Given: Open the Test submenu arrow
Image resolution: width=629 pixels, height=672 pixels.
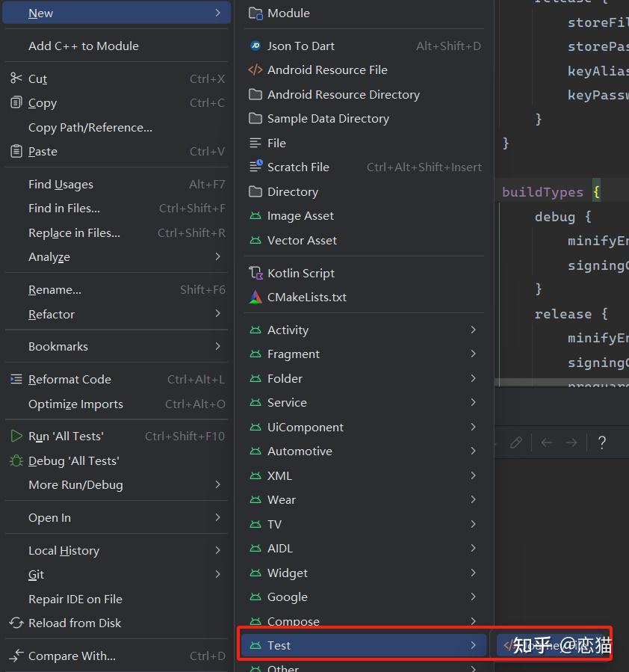Looking at the screenshot, I should (473, 644).
